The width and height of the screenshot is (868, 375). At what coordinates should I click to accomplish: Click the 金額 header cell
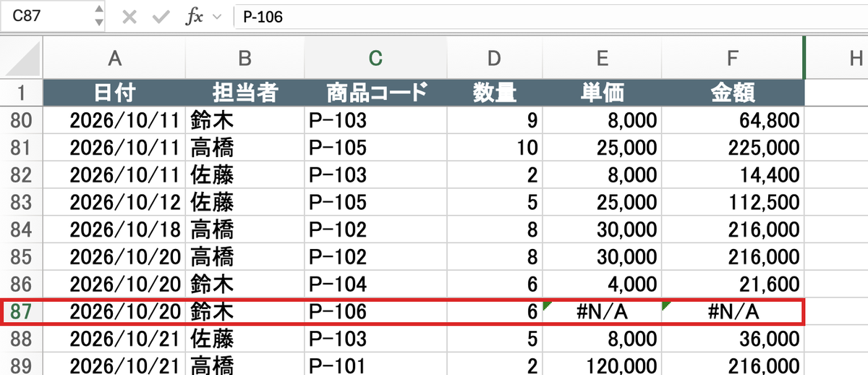pyautogui.click(x=733, y=93)
